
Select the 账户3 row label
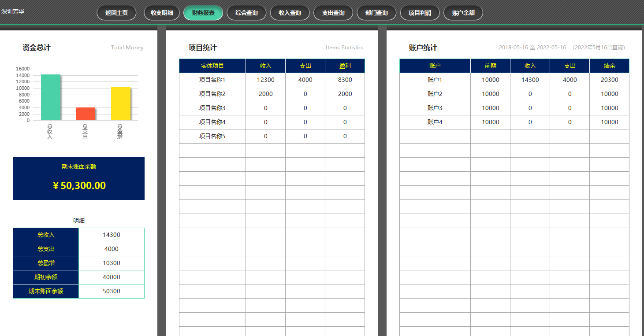[x=435, y=108]
